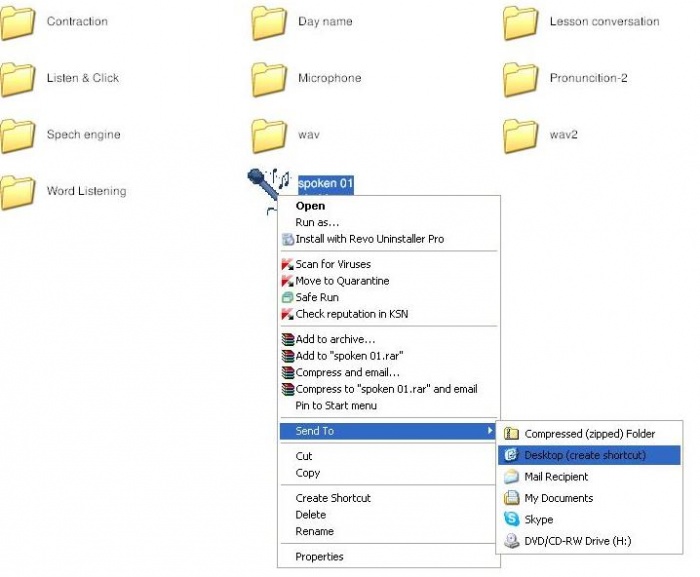Screen dimensions: 700x577
Task: Click the zipped folder icon in Send To submenu
Action: tap(511, 434)
